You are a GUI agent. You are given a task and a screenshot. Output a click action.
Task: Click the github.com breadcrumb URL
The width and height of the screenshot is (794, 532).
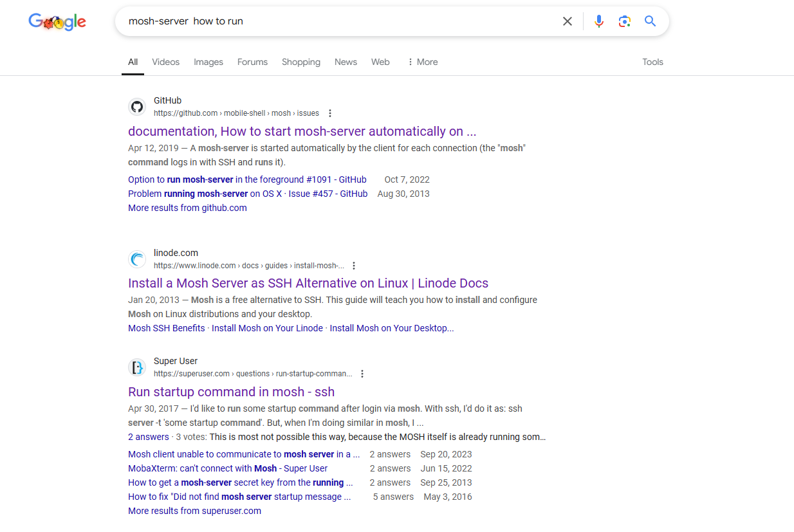[x=236, y=113]
